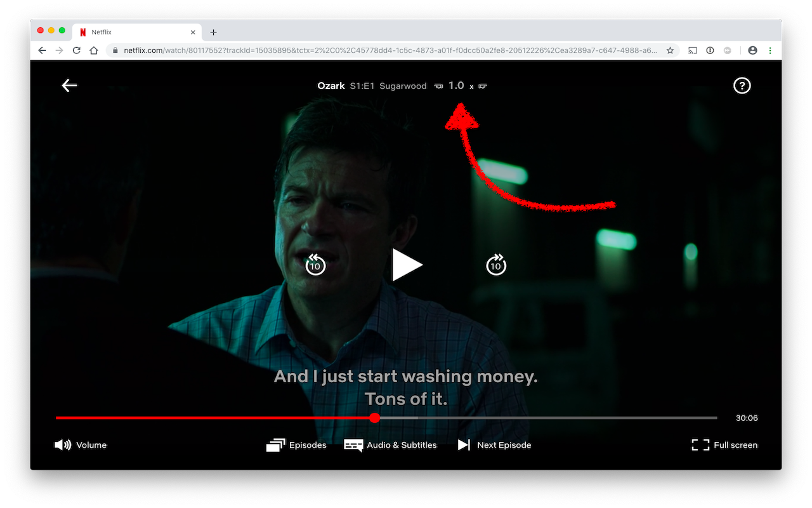Bookmark this page with the star
The height and width of the screenshot is (508, 812).
(670, 50)
